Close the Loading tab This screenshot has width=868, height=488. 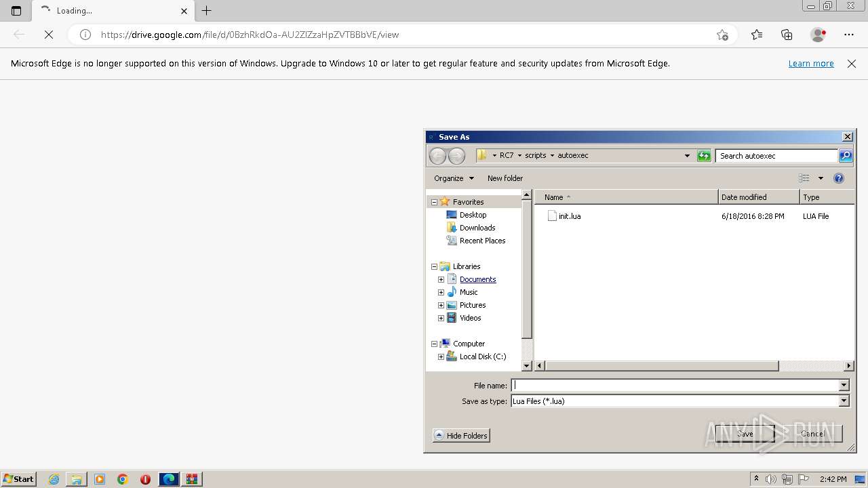(184, 11)
